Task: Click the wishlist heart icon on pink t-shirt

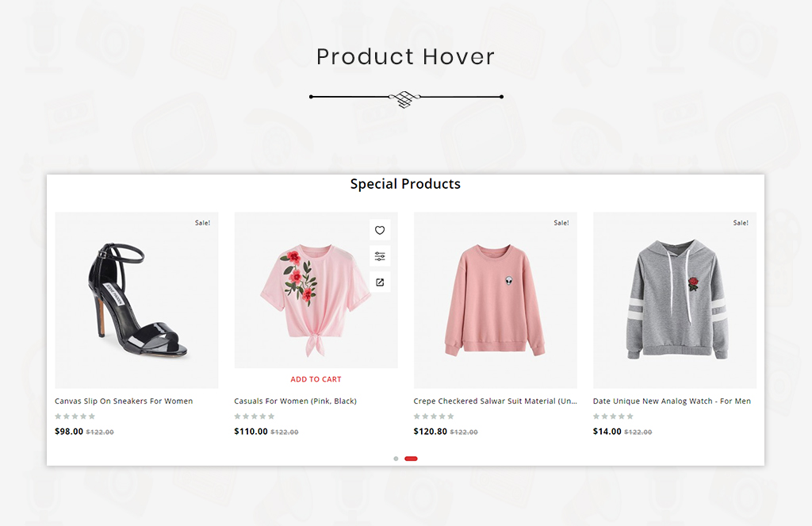Action: tap(380, 230)
